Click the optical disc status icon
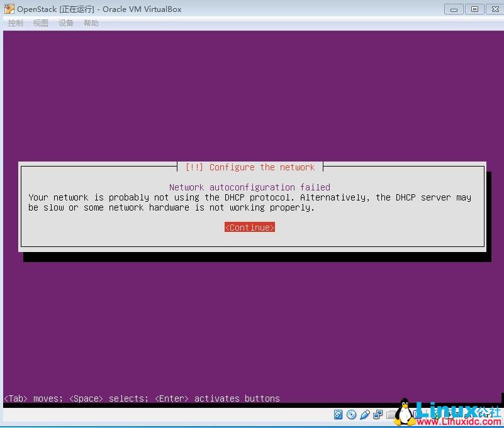 352,414
